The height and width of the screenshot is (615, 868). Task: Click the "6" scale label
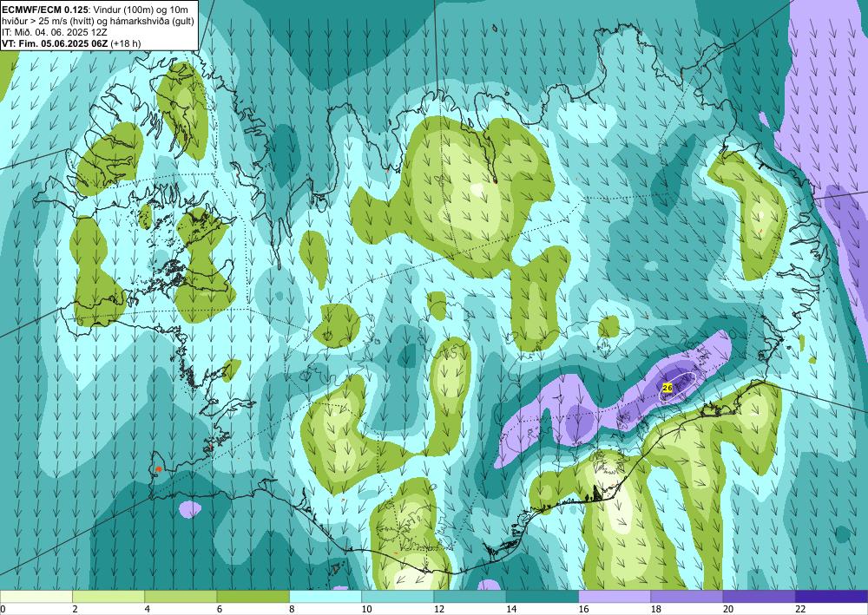point(220,609)
